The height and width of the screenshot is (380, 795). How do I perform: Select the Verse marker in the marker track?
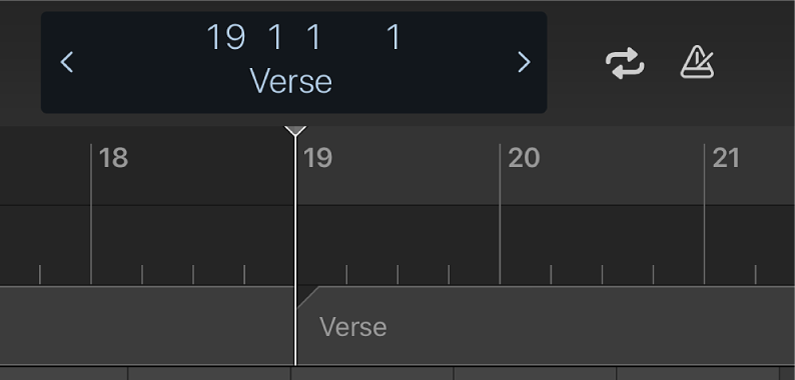coord(545,325)
